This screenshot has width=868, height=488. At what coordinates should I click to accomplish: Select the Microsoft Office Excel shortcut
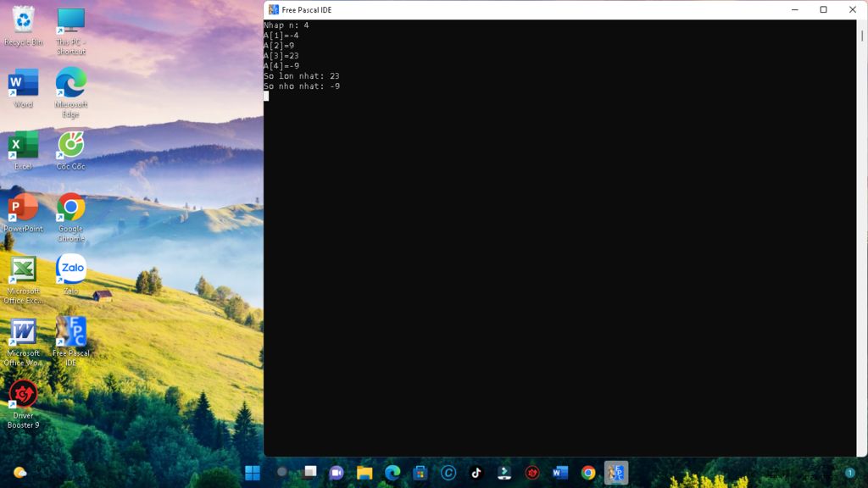[23, 280]
